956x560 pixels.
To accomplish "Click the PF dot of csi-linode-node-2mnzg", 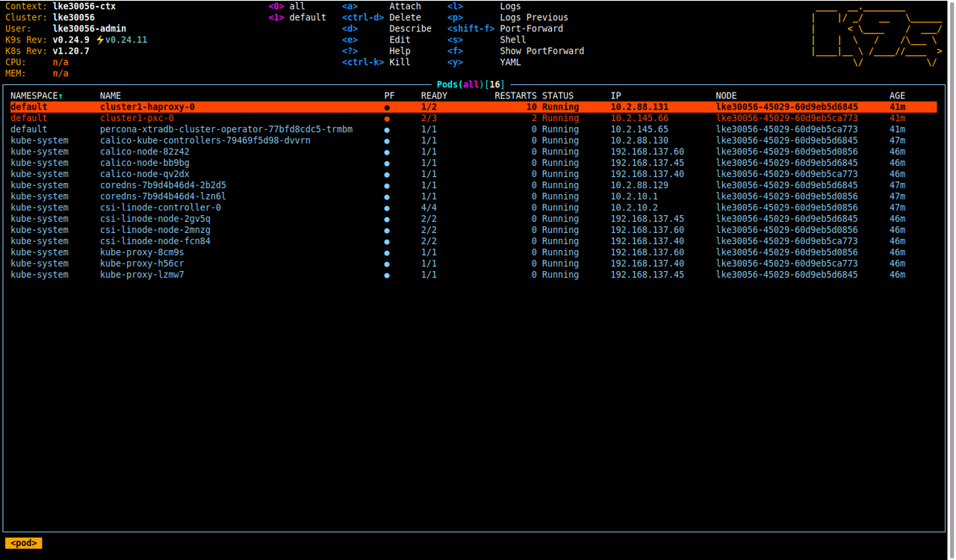I will coord(387,231).
